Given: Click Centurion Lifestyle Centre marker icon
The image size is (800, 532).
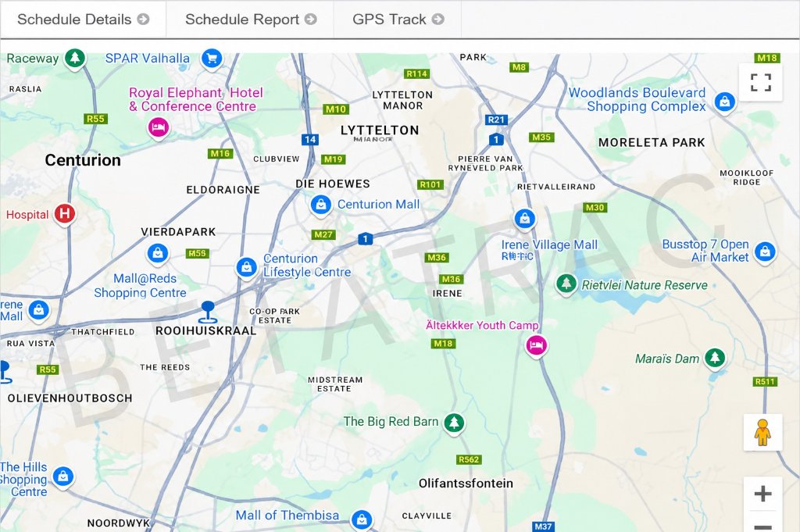Looking at the screenshot, I should tap(246, 267).
